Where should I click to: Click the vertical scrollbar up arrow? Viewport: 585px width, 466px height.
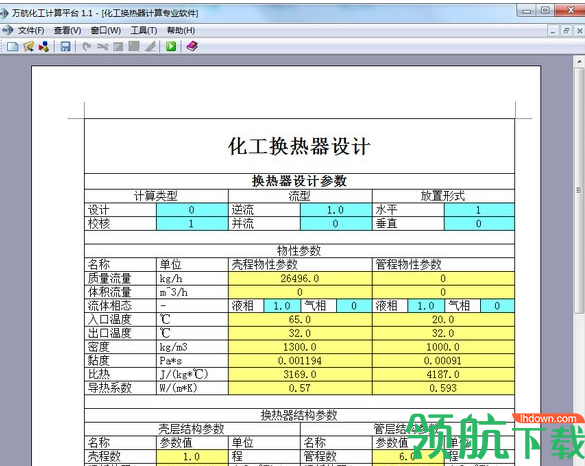coord(579,61)
